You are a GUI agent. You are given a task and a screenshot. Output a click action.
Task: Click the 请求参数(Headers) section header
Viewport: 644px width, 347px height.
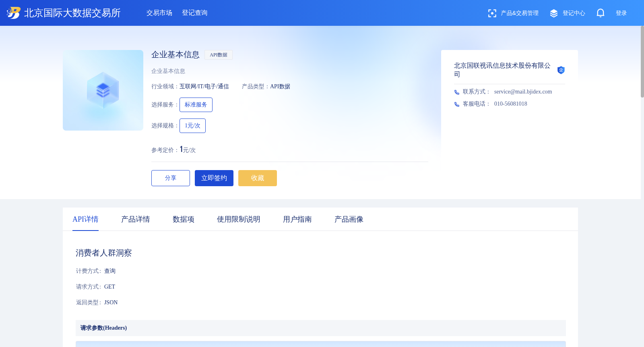321,328
